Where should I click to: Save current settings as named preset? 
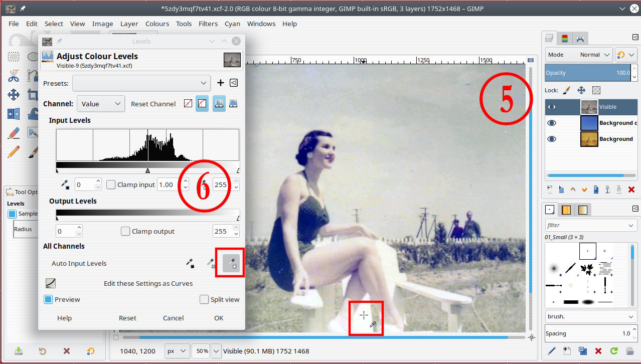click(220, 83)
